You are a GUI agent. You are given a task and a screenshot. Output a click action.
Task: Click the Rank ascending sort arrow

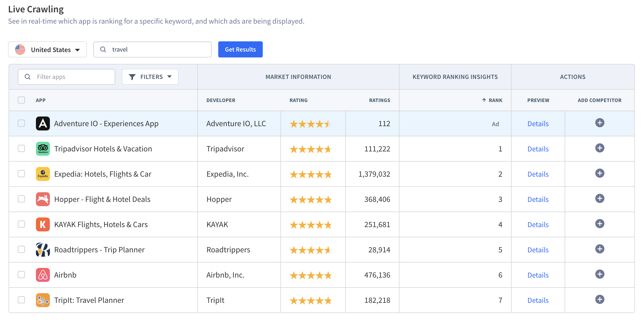(484, 100)
